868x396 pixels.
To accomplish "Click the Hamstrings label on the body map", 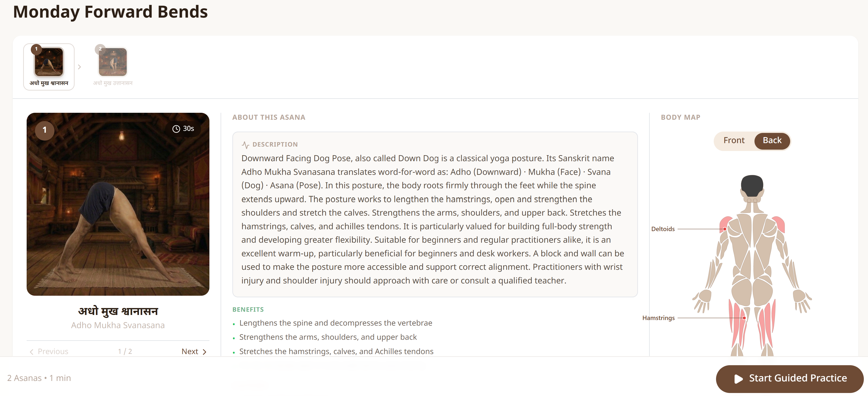I will pos(658,318).
